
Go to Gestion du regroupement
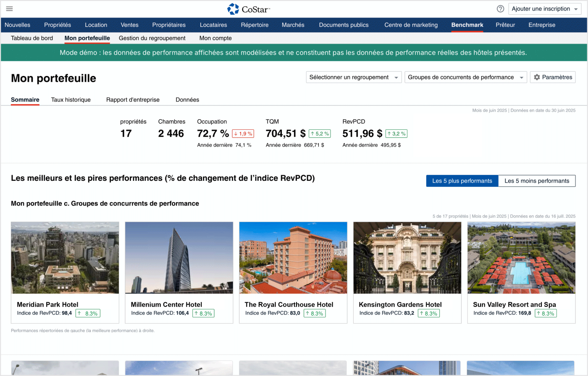click(152, 38)
